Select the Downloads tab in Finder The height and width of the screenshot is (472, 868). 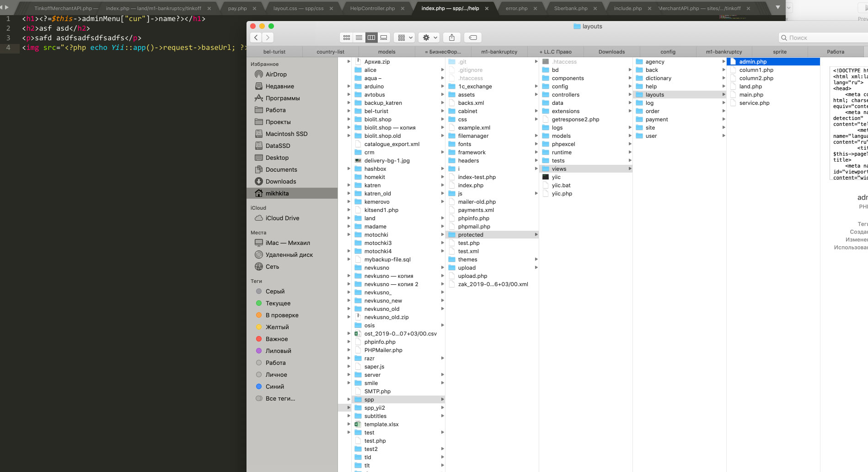[611, 52]
